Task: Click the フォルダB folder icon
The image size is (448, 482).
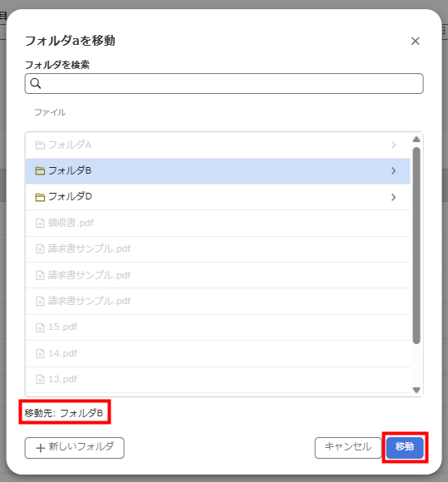Action: [x=40, y=171]
